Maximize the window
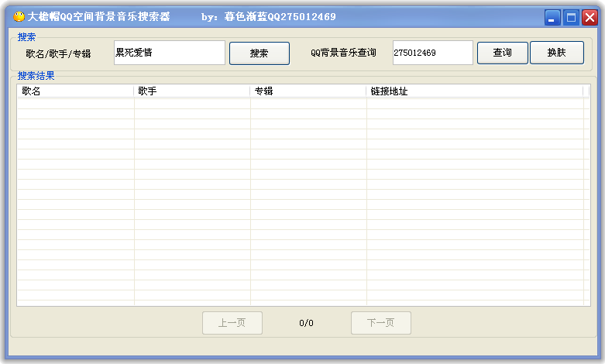Viewport: 605px width, 364px height. 571,17
